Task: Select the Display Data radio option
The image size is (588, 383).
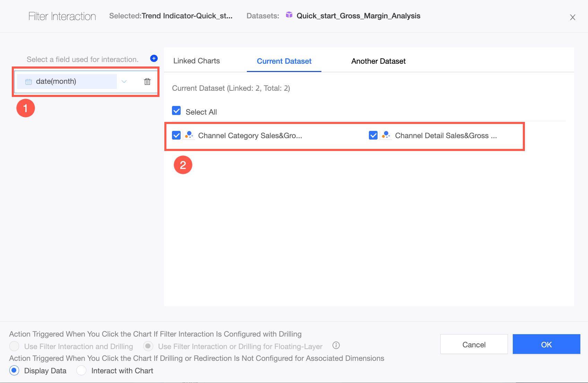Action: tap(14, 371)
